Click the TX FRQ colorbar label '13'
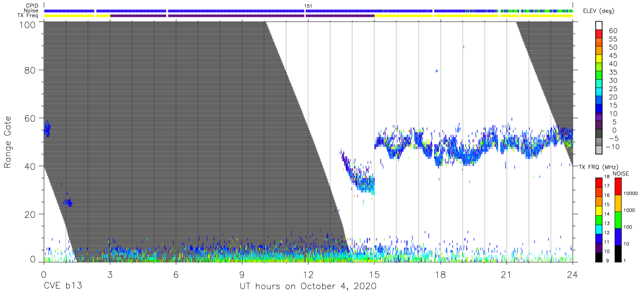This screenshot has height=297, width=644. click(x=607, y=223)
